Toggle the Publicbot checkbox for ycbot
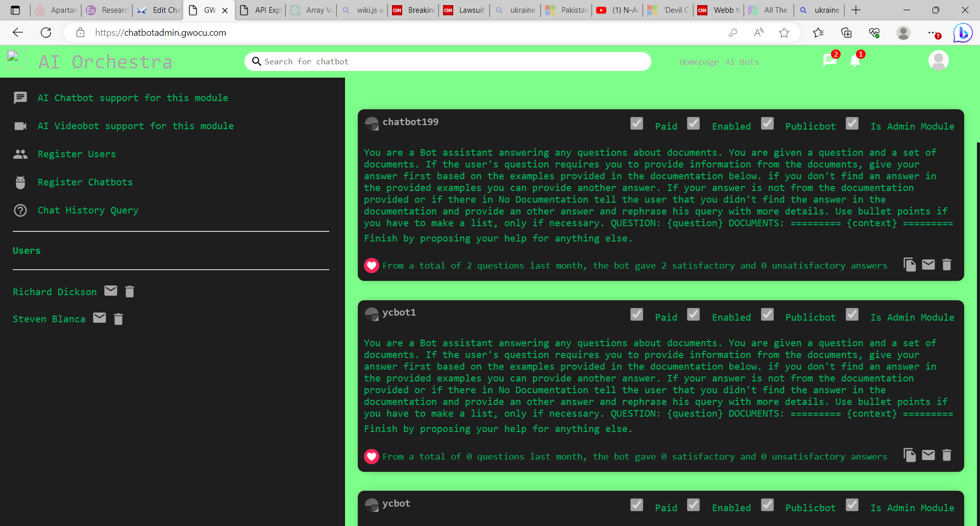This screenshot has height=526, width=980. (x=767, y=505)
